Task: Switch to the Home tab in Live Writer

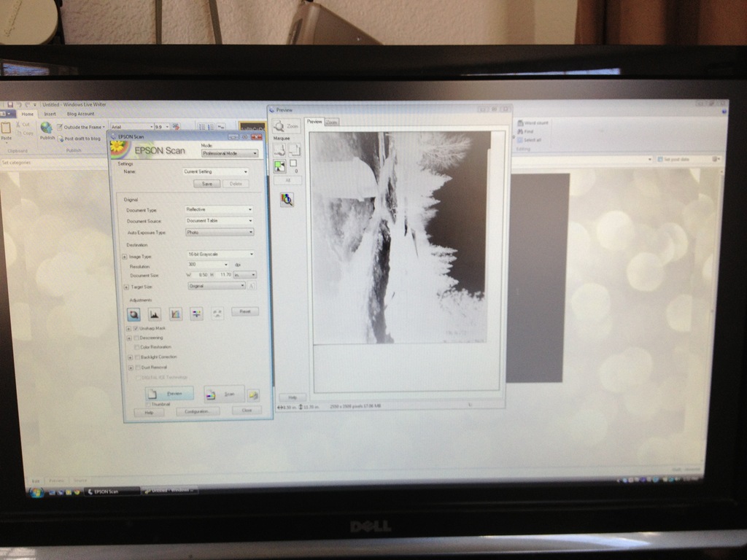Action: tap(28, 114)
